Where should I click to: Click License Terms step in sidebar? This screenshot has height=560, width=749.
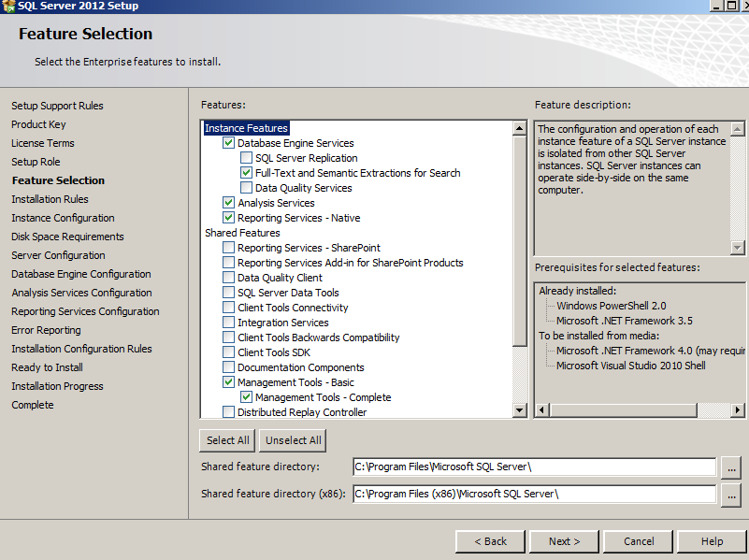tap(42, 143)
